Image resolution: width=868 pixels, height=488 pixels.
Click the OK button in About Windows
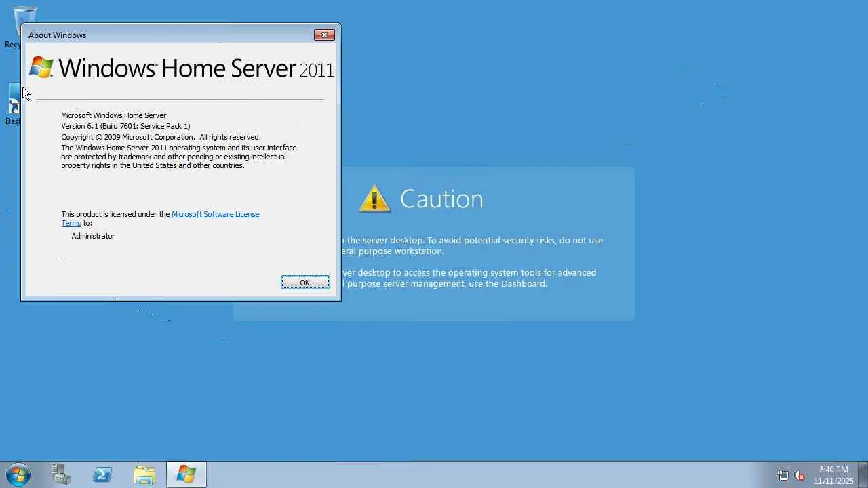[x=305, y=283]
